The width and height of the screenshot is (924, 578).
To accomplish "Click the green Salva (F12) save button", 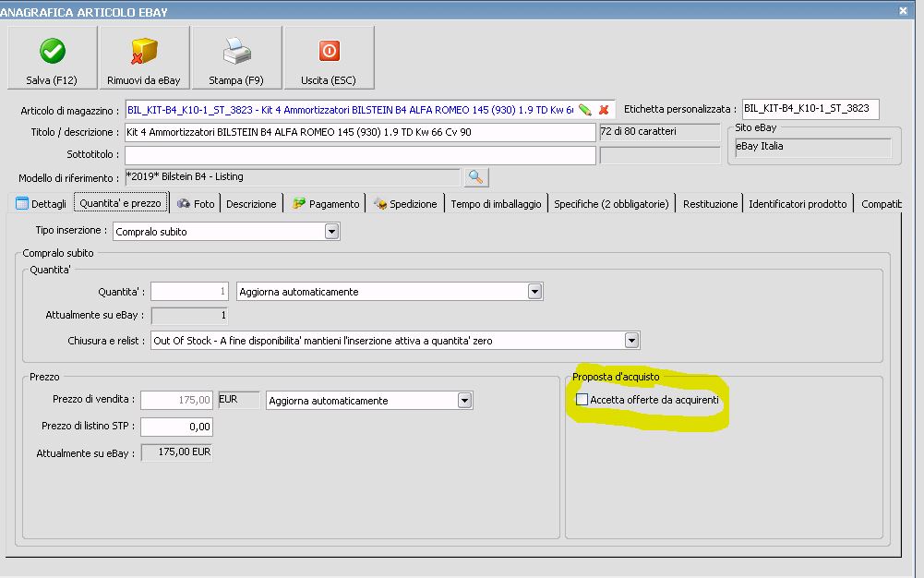I will click(x=53, y=58).
